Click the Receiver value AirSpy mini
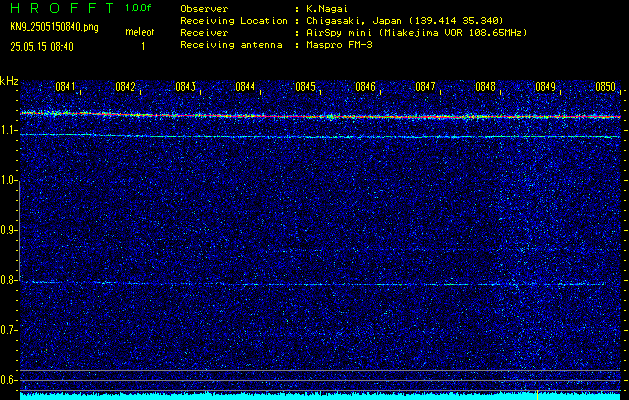The height and width of the screenshot is (400, 629). pyautogui.click(x=416, y=33)
